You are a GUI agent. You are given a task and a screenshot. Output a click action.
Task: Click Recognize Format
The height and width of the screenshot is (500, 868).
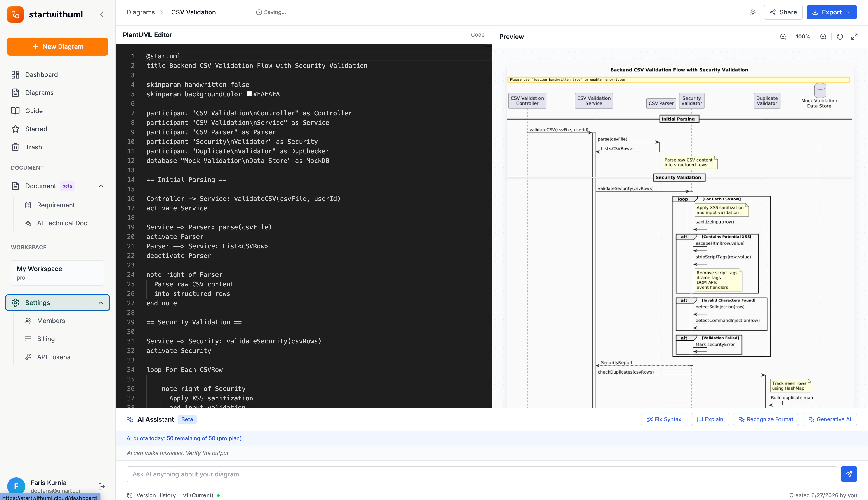point(766,419)
